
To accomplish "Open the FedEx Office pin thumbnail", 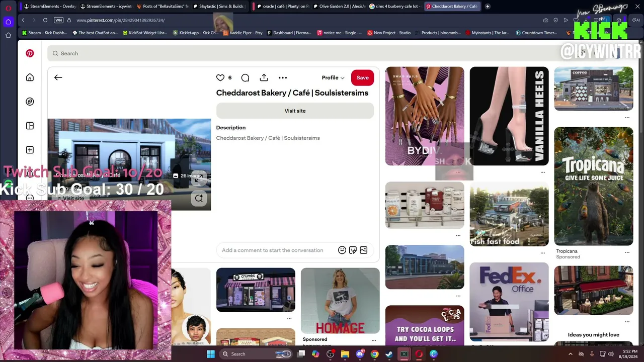I will click(x=509, y=302).
